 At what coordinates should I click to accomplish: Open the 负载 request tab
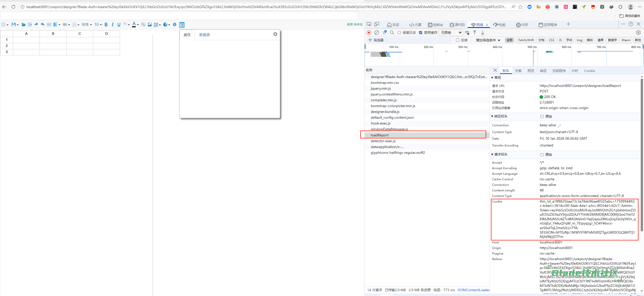[x=518, y=71]
